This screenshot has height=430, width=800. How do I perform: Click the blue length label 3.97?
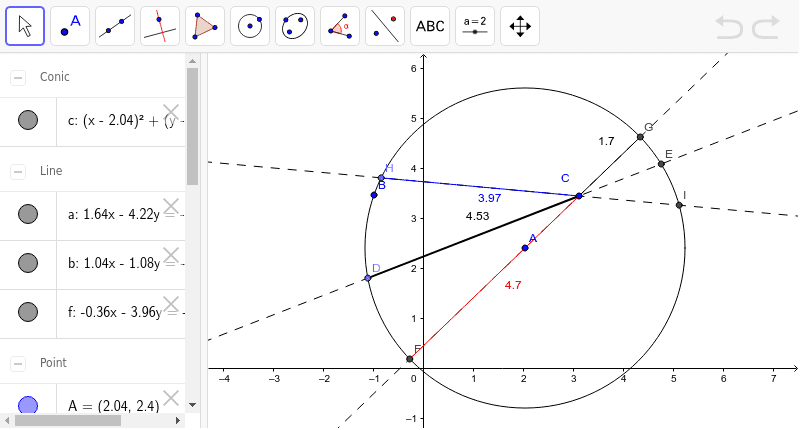coord(489,198)
